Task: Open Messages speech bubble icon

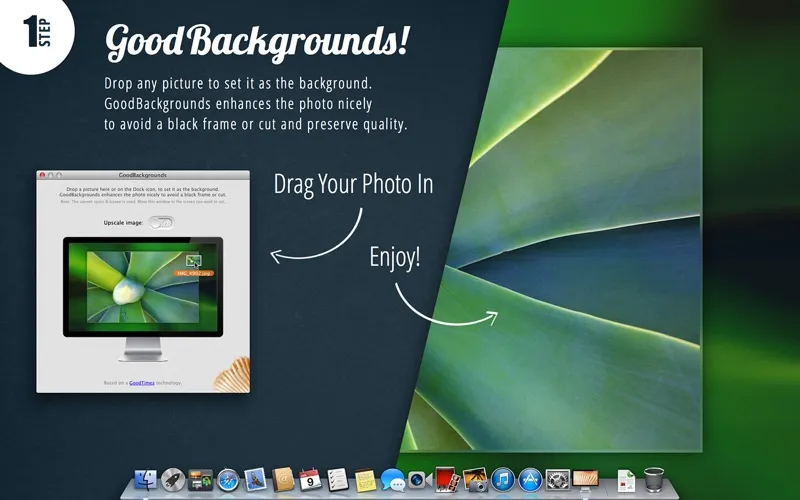Action: (x=393, y=480)
